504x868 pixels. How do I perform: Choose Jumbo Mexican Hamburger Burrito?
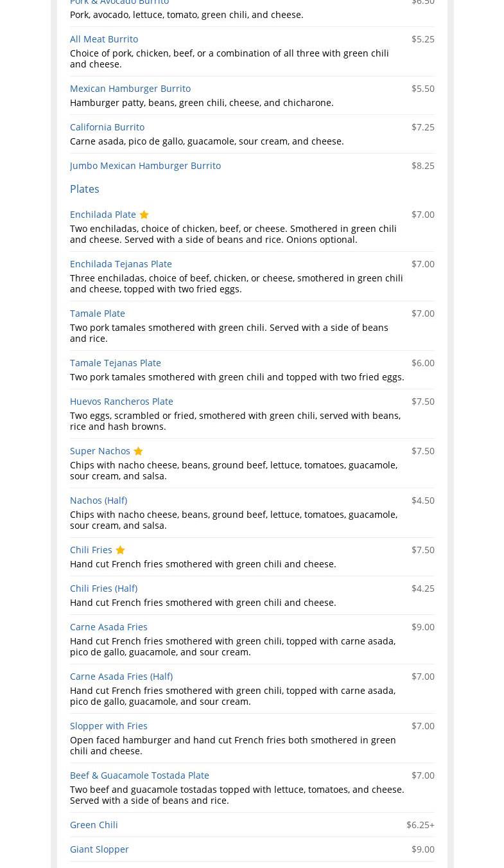[145, 166]
